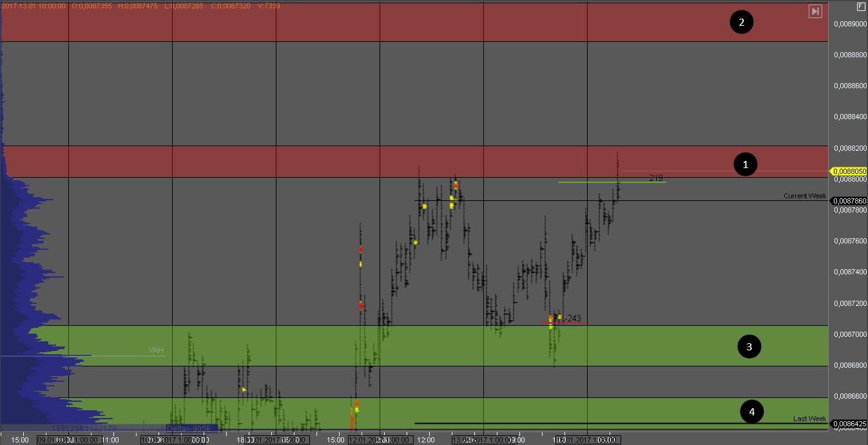Select the circle marker numbered 3
Image resolution: width=868 pixels, height=445 pixels.
coord(749,347)
